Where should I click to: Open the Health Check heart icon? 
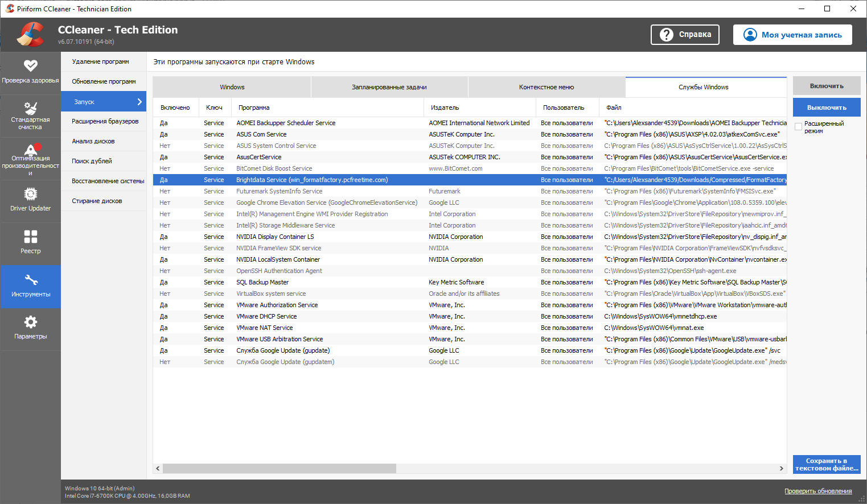coord(30,66)
